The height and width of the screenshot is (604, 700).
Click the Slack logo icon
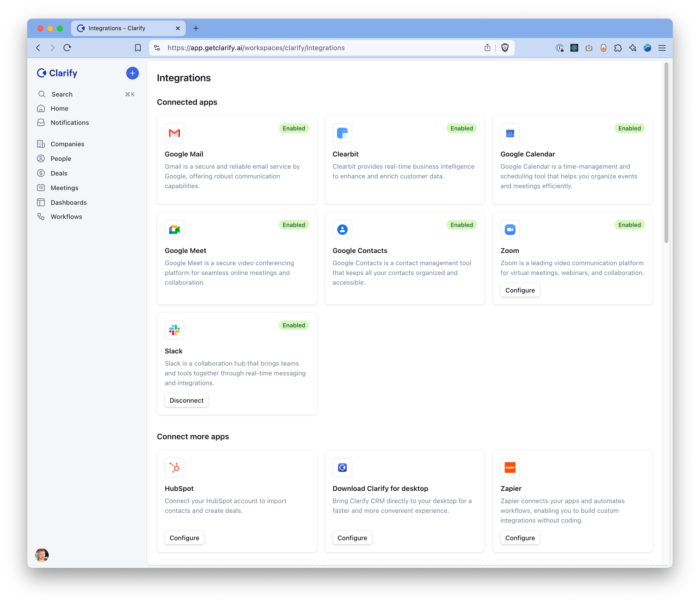[x=174, y=330]
